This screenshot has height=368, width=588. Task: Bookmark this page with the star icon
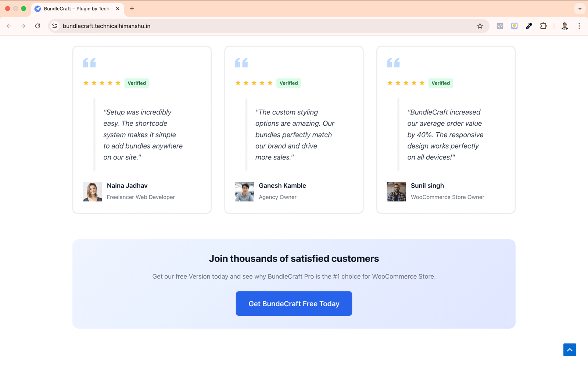pyautogui.click(x=480, y=26)
